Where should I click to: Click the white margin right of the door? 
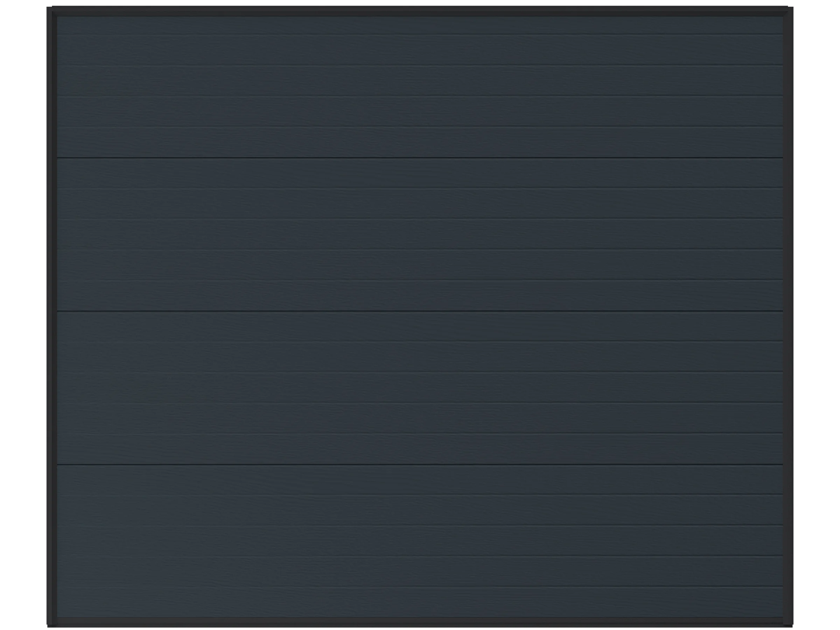[x=817, y=315]
